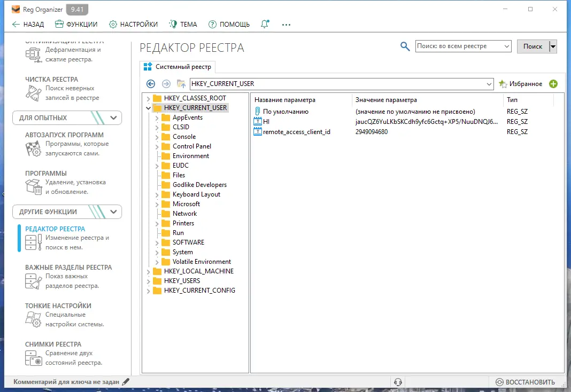Select the Environment key
571x392 pixels.
[191, 156]
